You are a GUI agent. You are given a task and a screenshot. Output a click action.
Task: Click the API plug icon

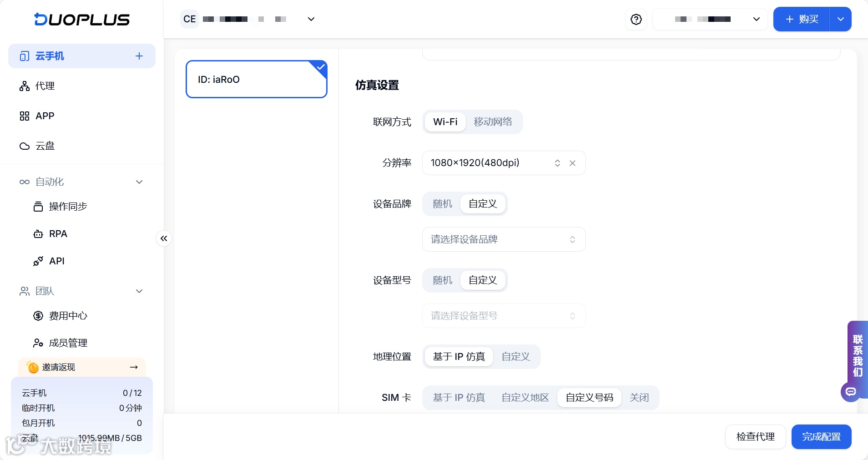pyautogui.click(x=38, y=261)
